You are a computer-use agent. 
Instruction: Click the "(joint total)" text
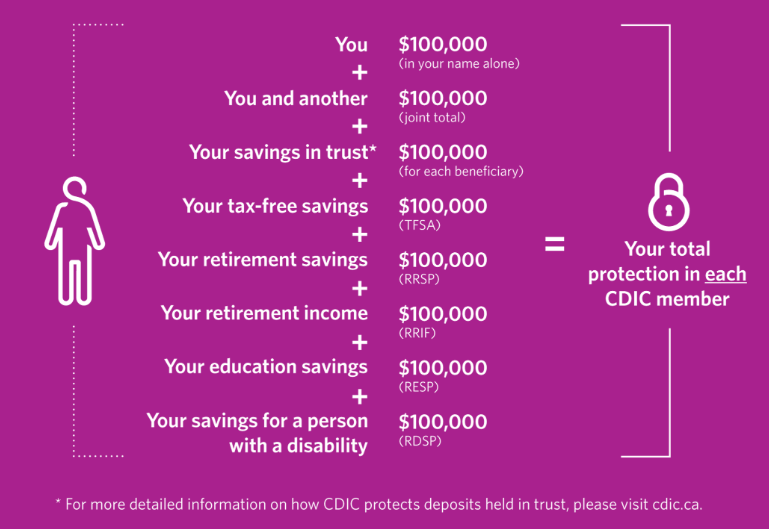433,117
